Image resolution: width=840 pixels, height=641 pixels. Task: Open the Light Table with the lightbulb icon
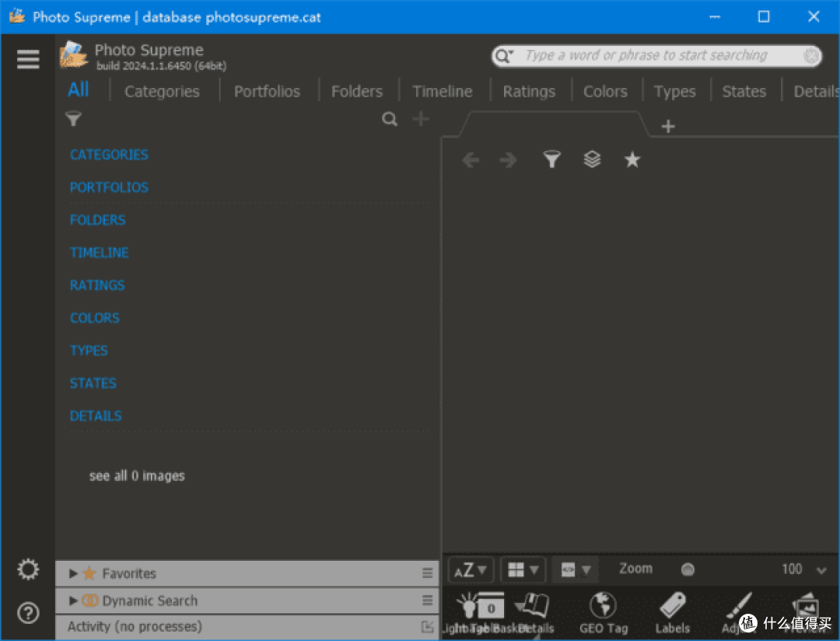coord(467,608)
